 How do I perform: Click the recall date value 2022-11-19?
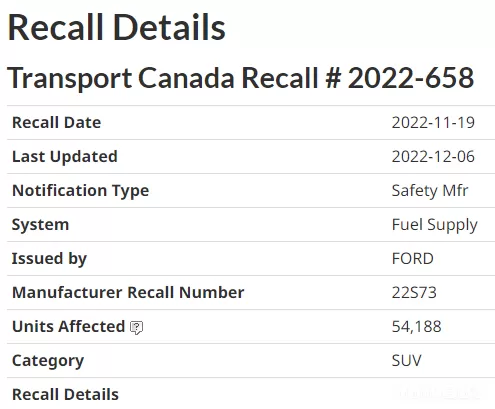click(x=433, y=123)
